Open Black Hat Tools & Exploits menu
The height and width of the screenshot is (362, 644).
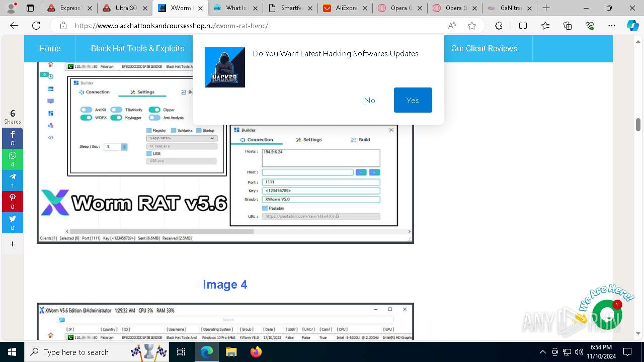pyautogui.click(x=137, y=48)
